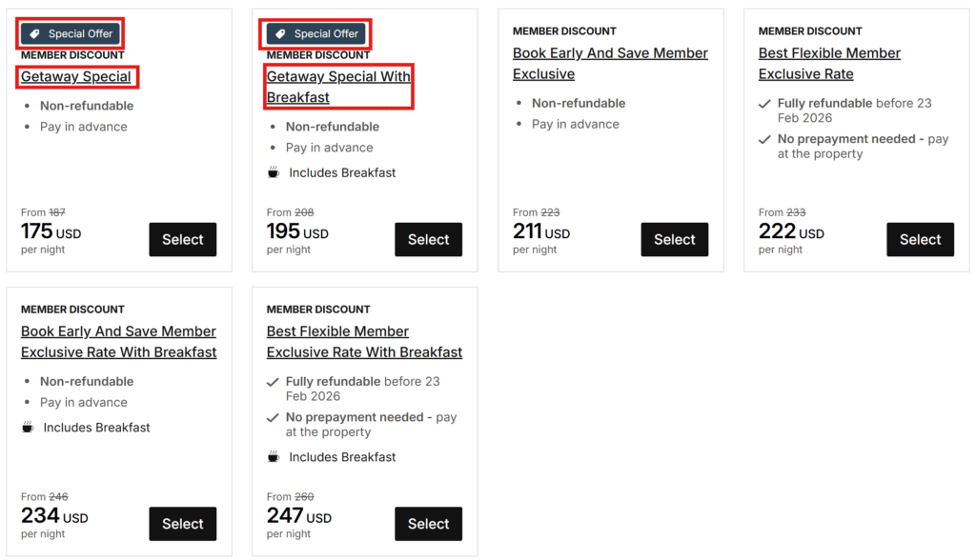Open Book Early And Save Member Exclusive link

click(x=610, y=64)
